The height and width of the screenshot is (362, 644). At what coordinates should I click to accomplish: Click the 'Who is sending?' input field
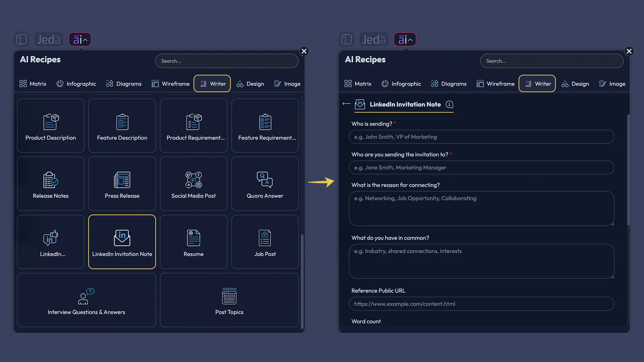[x=482, y=137]
